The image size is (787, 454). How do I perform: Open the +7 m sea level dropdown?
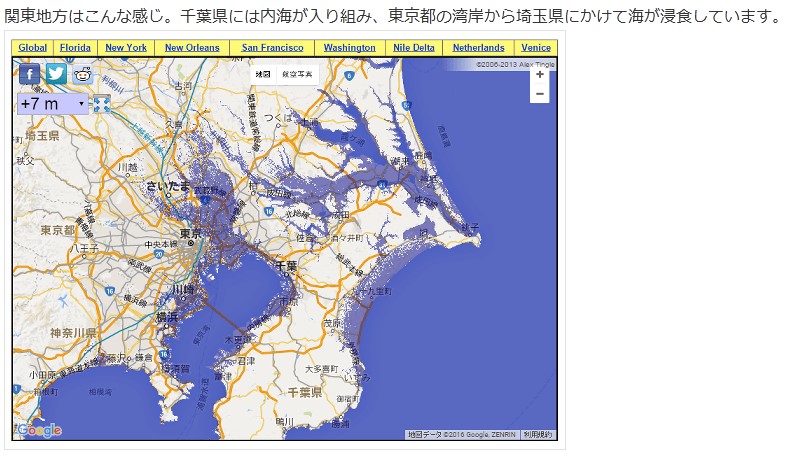52,104
